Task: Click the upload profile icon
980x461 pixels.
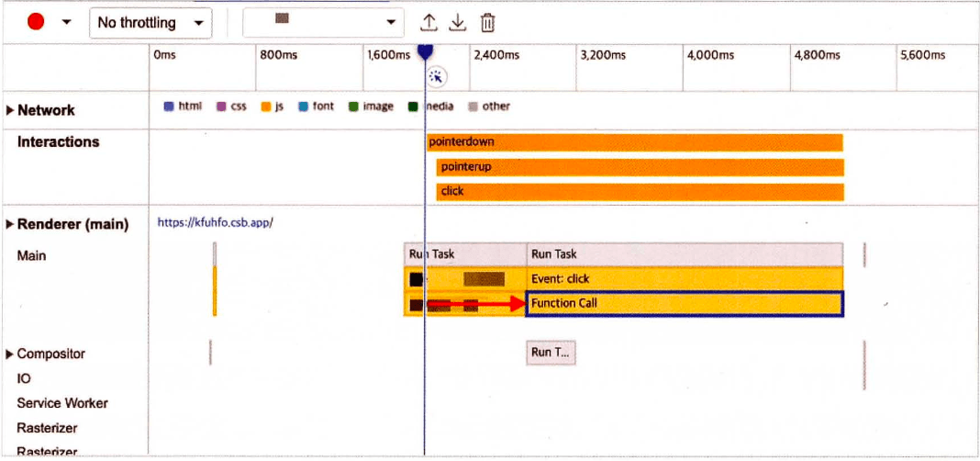Action: (x=429, y=23)
